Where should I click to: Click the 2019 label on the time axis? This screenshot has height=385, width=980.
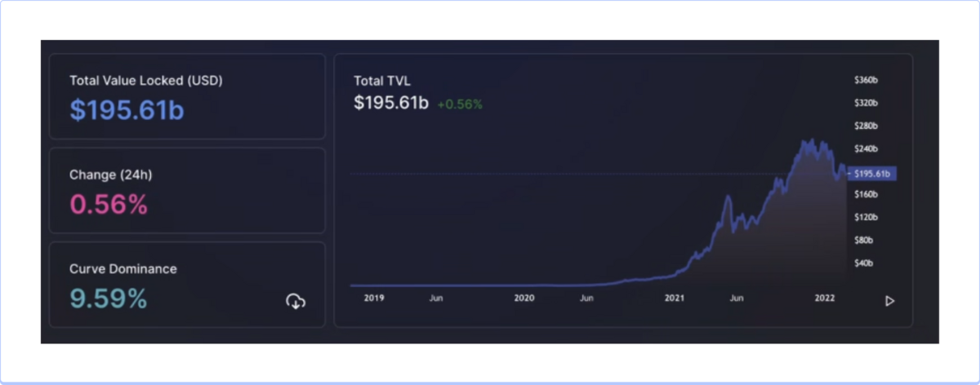pos(374,299)
